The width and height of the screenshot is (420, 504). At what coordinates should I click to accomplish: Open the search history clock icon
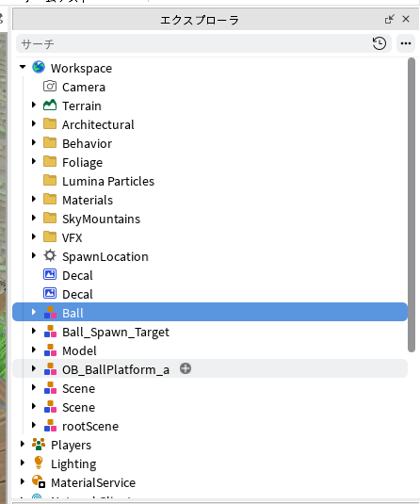pyautogui.click(x=380, y=43)
